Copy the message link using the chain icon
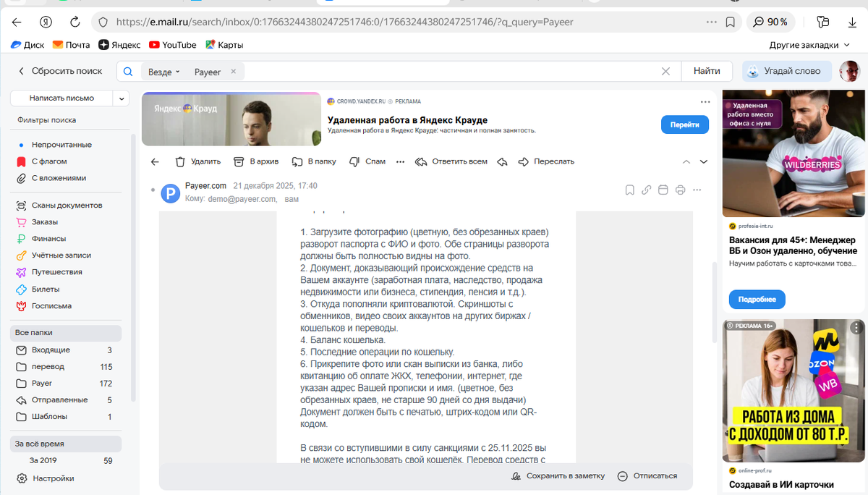Image resolution: width=868 pixels, height=495 pixels. coord(645,189)
